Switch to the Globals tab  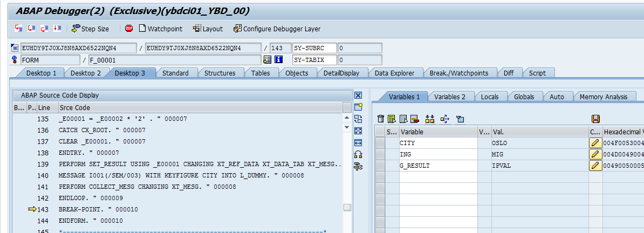pyautogui.click(x=524, y=97)
